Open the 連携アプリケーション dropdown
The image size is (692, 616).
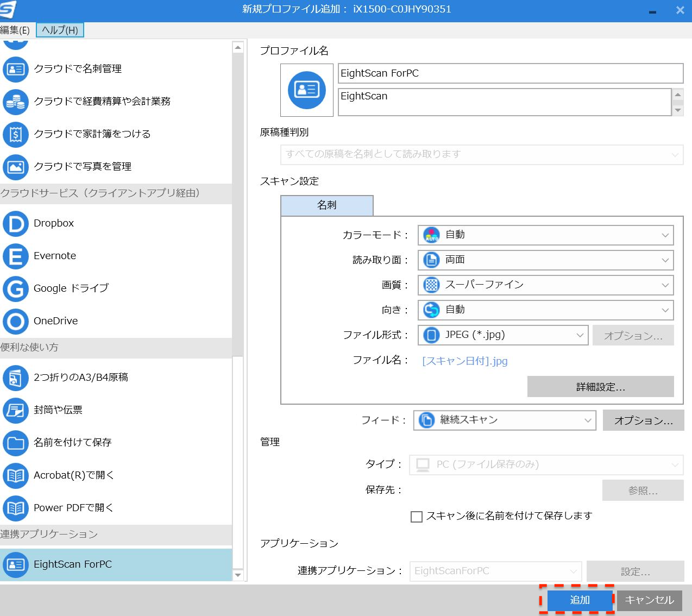point(495,571)
